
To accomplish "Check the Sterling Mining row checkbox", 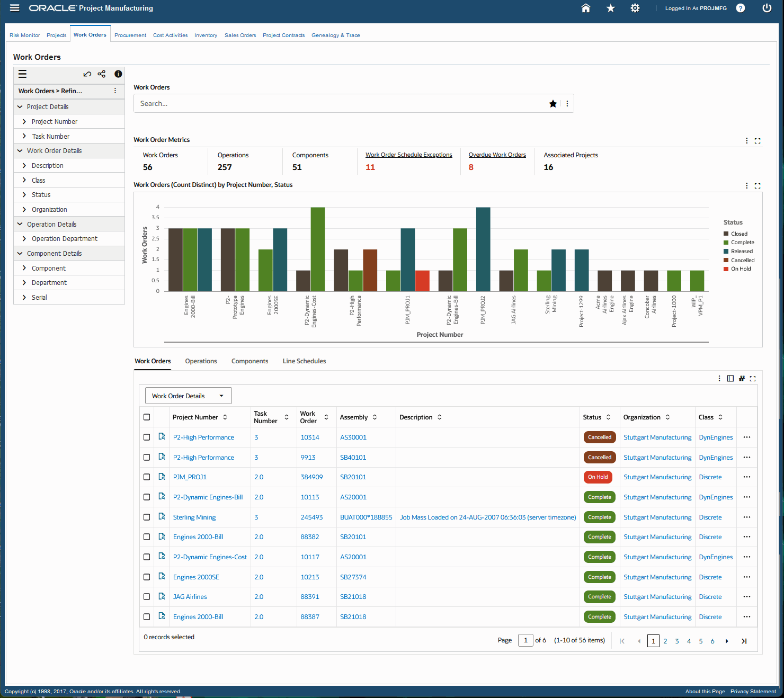I will pyautogui.click(x=147, y=517).
